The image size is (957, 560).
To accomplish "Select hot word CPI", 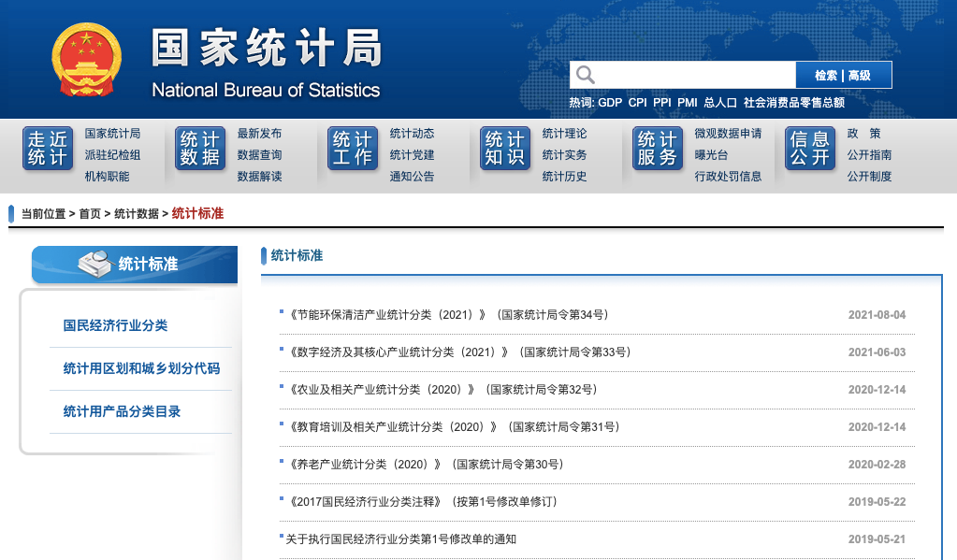I will tap(637, 103).
